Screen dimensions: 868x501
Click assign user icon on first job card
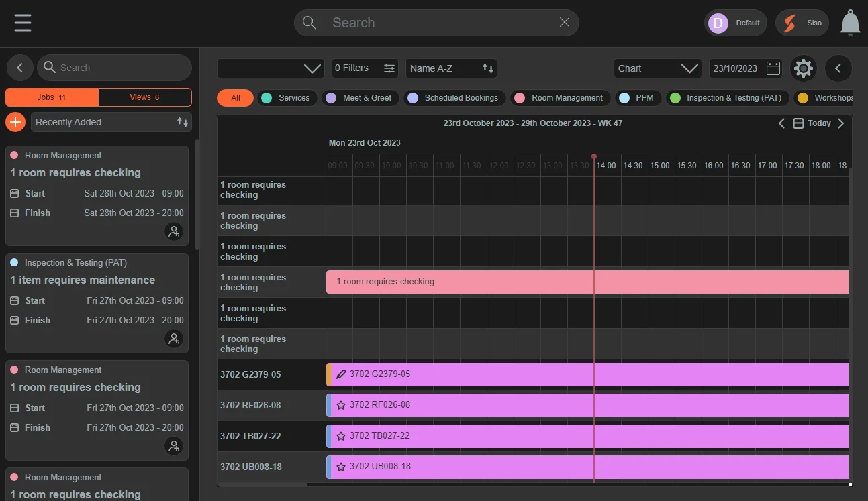(174, 232)
